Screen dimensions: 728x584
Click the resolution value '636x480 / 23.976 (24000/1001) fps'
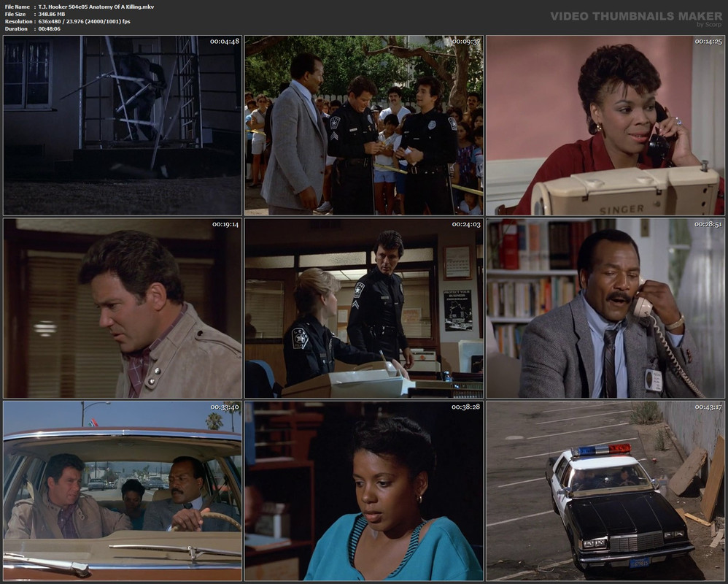coord(84,21)
